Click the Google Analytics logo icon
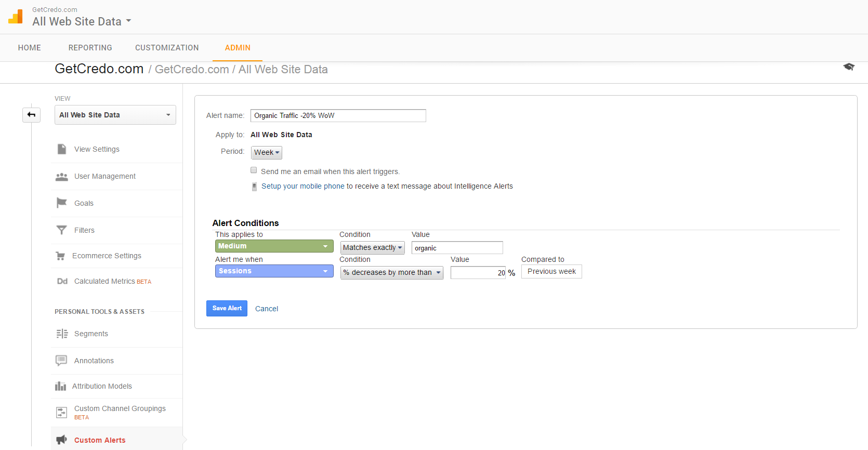This screenshot has width=868, height=450. (x=16, y=17)
